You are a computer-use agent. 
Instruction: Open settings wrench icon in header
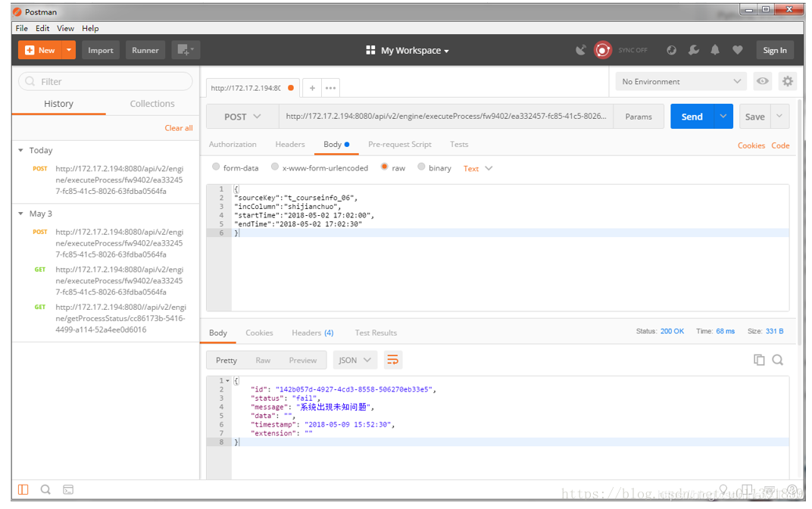[x=693, y=50]
